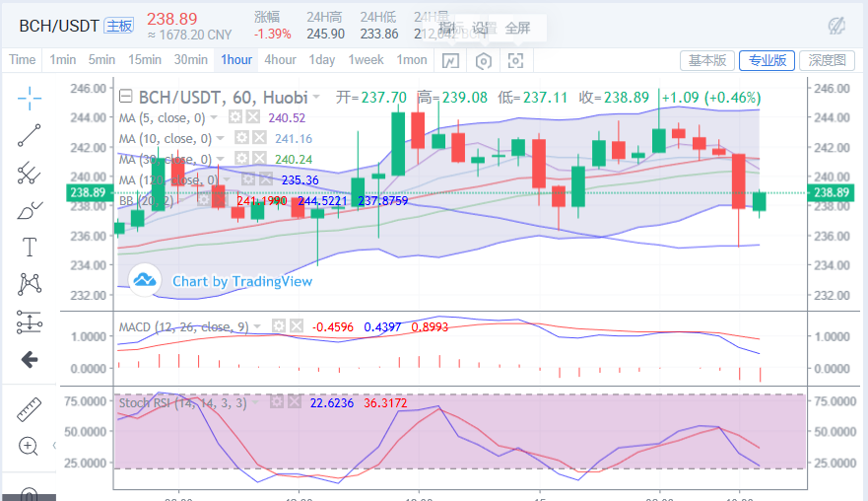
Task: Remove the MACD indicator
Action: coord(297,325)
